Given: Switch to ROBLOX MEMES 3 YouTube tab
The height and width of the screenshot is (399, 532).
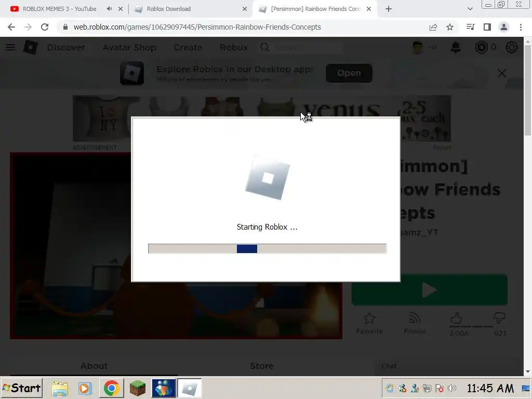Looking at the screenshot, I should (59, 9).
